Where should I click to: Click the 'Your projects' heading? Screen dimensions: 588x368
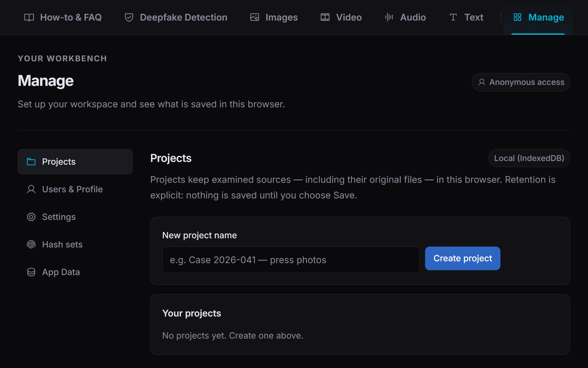coord(192,313)
